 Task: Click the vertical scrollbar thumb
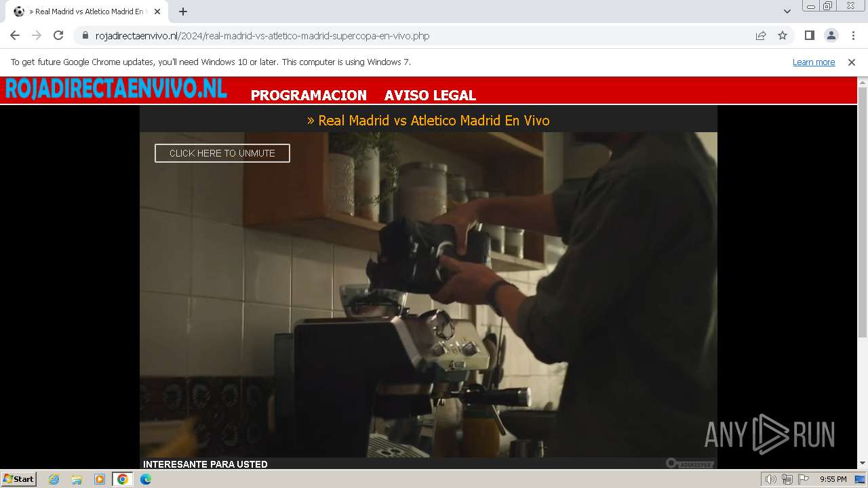tap(863, 212)
